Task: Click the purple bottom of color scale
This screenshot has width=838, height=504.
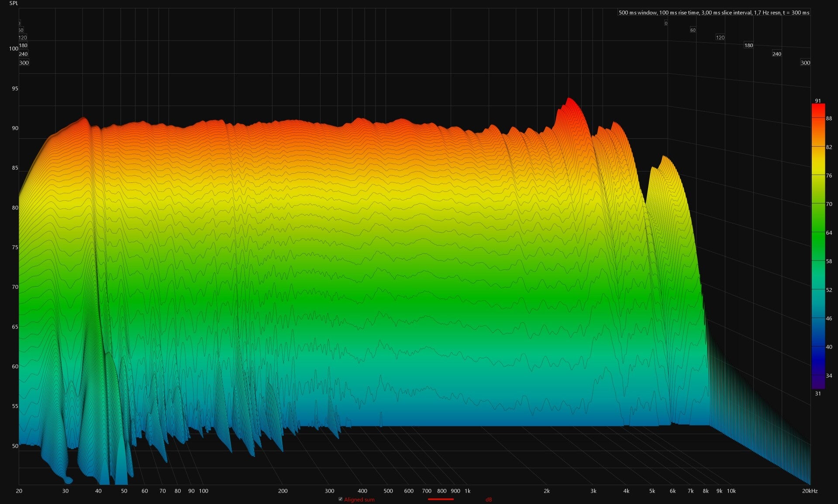Action: click(x=818, y=383)
